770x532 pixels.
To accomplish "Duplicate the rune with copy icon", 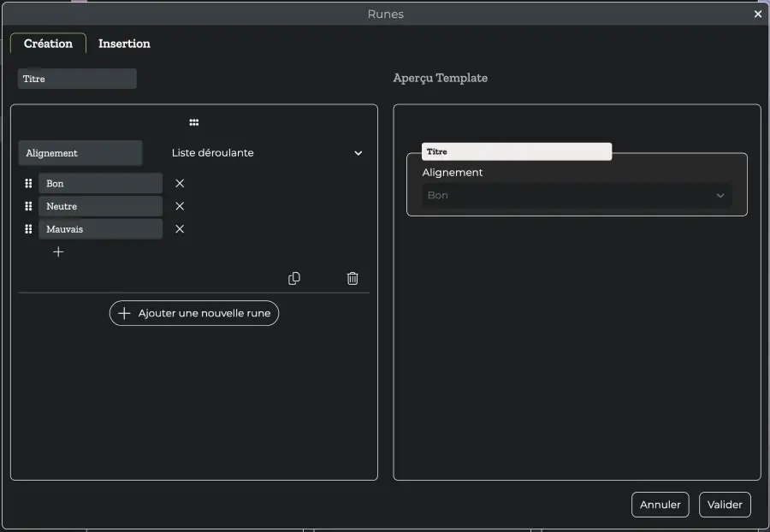I will pos(294,278).
